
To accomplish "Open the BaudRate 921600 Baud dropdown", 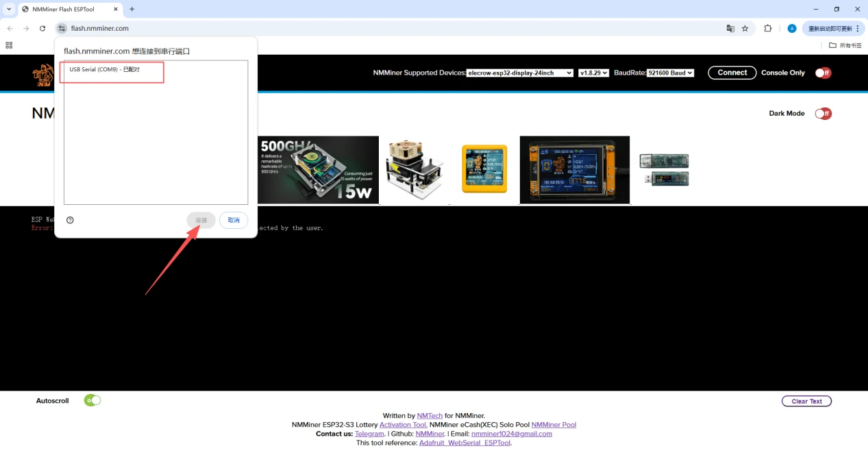I will click(x=670, y=73).
